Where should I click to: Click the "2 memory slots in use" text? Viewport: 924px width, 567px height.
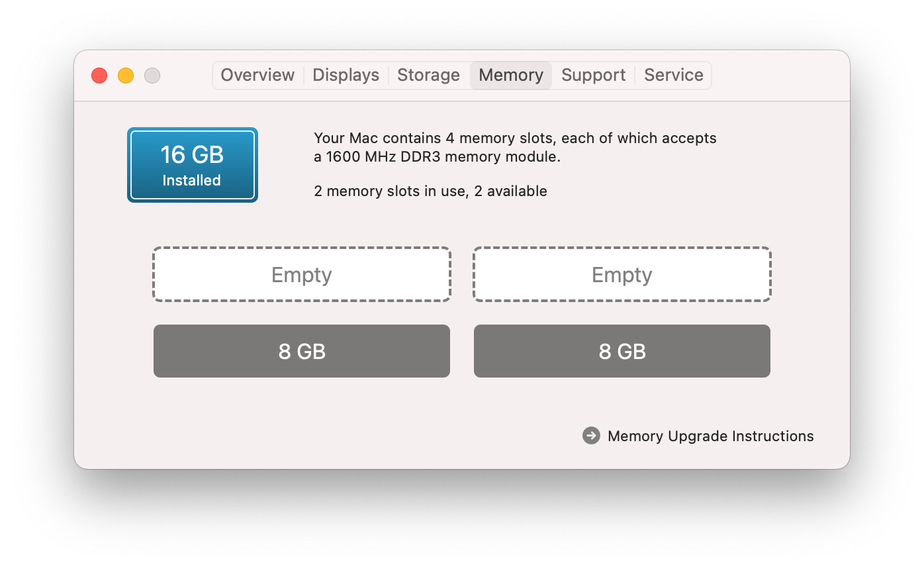click(x=430, y=191)
